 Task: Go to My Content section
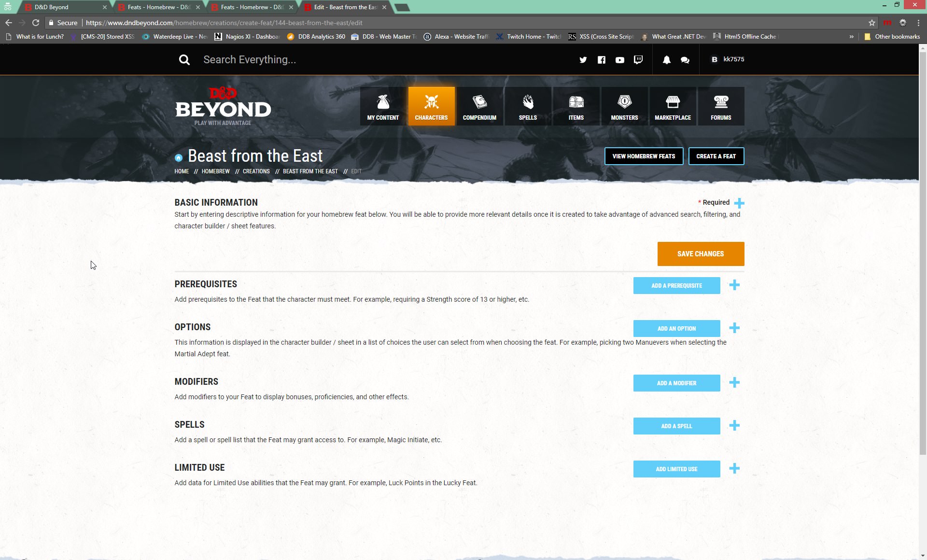point(383,106)
